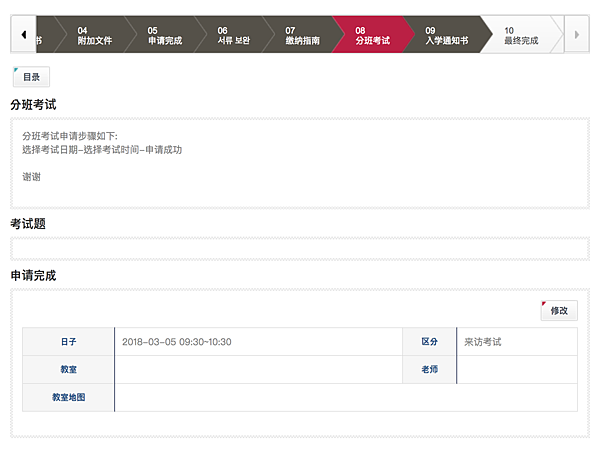Go to step 09 入学通知书
600x451 pixels.
coord(446,35)
